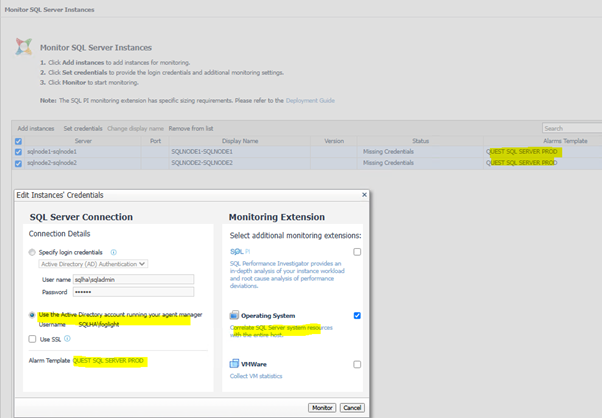This screenshot has height=418, width=602.
Task: Enable the VMWare extension checkbox
Action: tap(357, 364)
